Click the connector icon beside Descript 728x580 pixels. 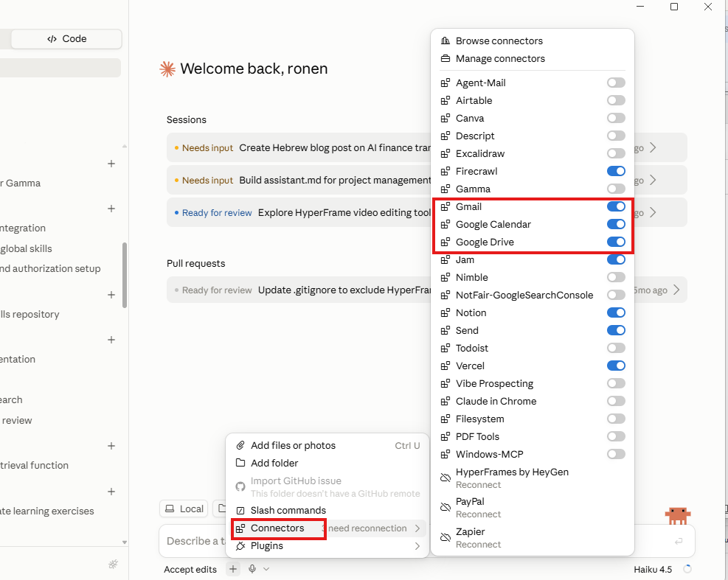(446, 136)
